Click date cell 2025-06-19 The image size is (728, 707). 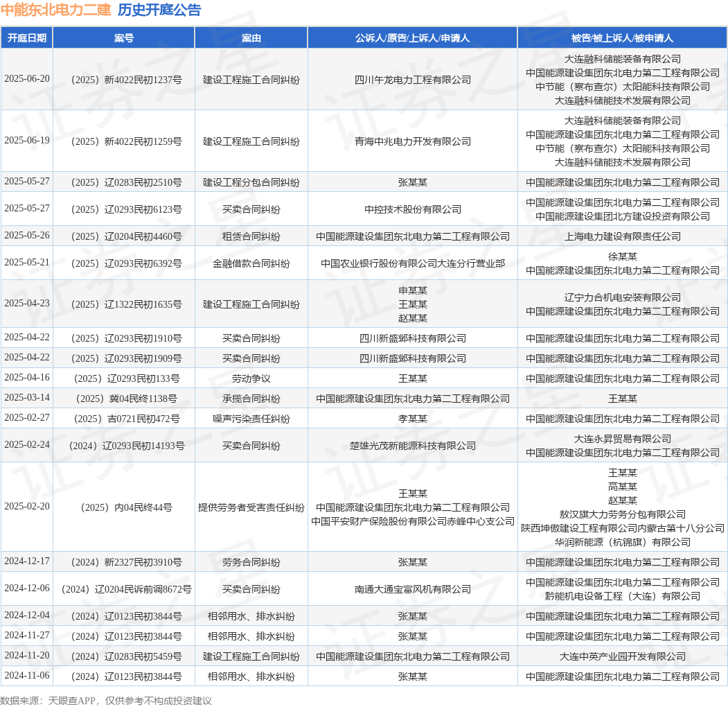27,141
